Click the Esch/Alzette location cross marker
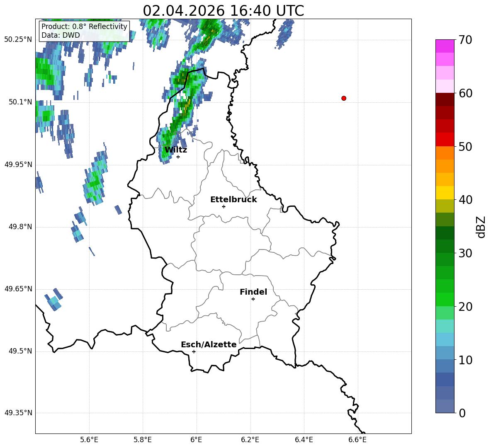This screenshot has width=491, height=448. click(x=194, y=351)
